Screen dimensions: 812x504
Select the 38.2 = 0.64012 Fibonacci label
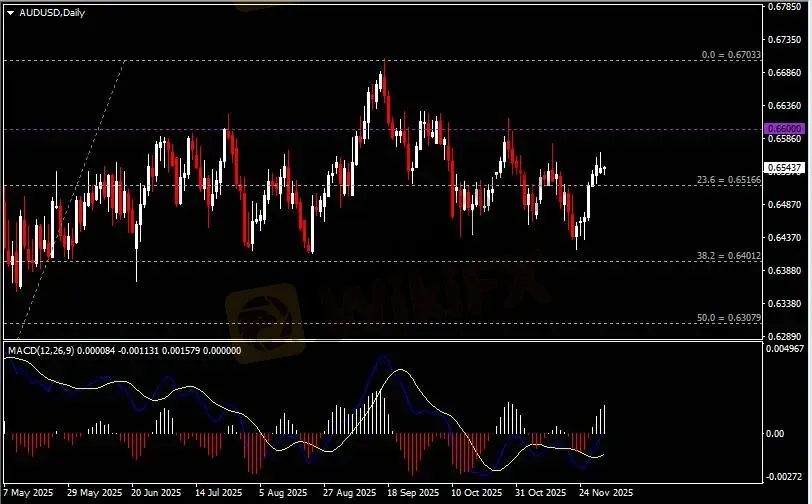tap(729, 255)
